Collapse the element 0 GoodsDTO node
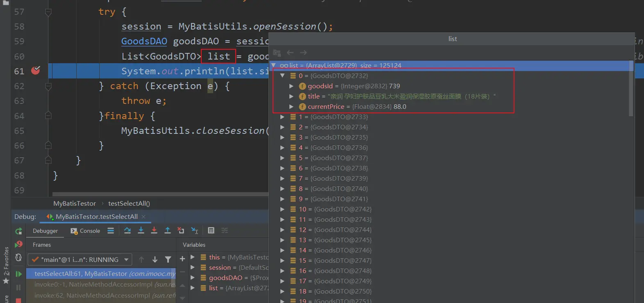 tap(282, 76)
